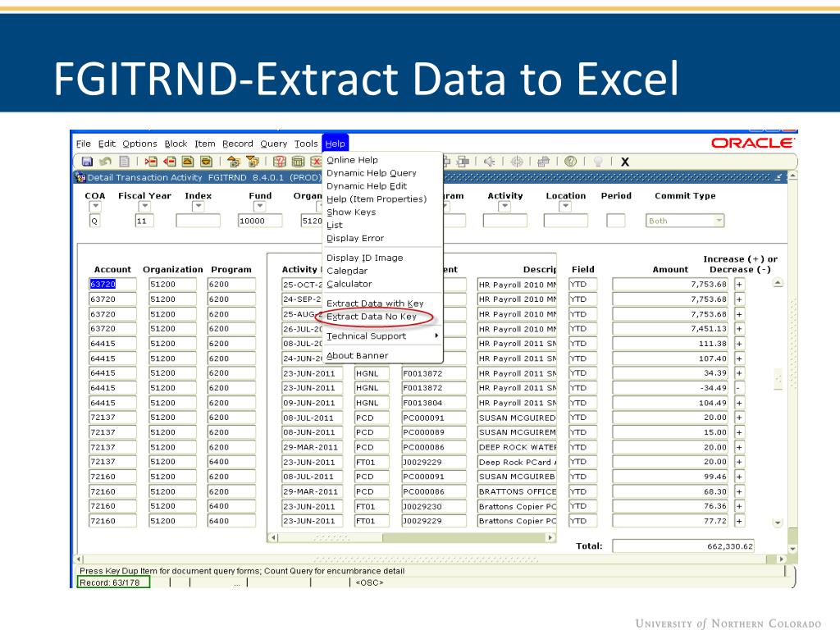Open the COA lookup arrow

[x=95, y=206]
